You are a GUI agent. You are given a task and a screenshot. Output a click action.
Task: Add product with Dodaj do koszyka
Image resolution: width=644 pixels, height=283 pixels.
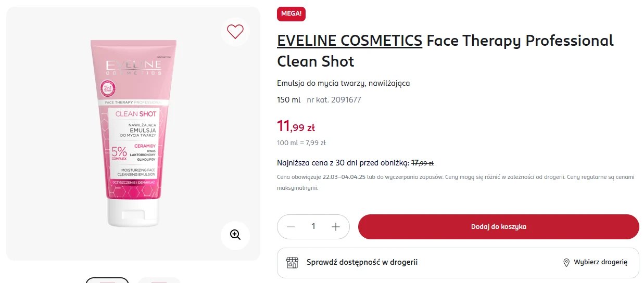click(498, 227)
